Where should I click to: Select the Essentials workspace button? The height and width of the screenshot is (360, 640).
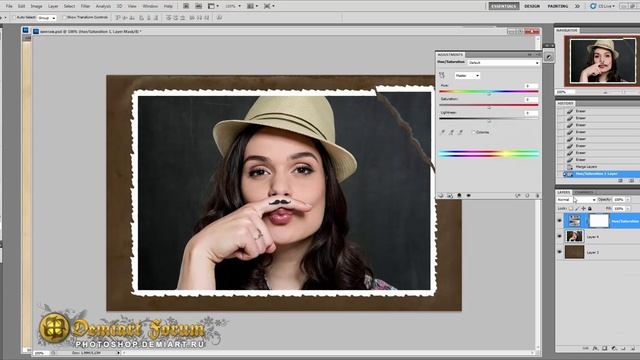(x=504, y=6)
